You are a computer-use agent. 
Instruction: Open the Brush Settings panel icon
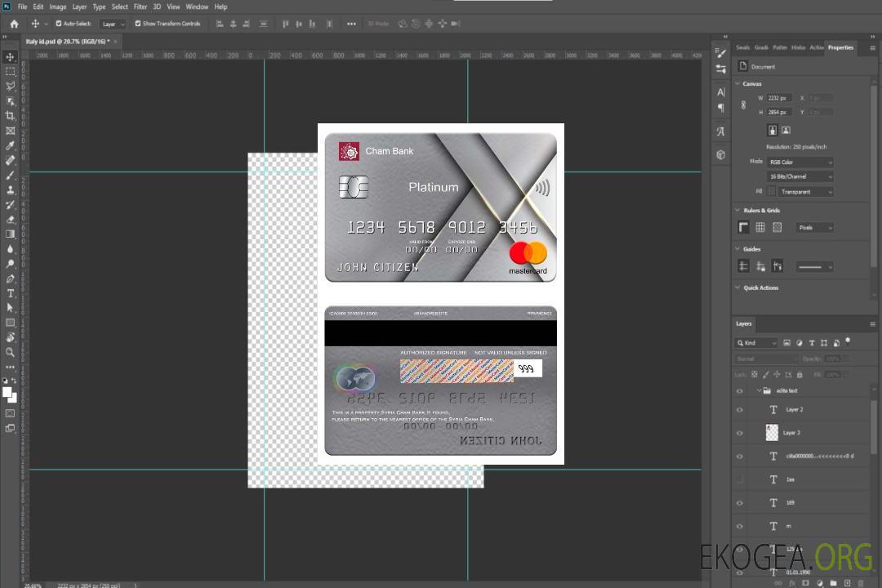pos(721,53)
